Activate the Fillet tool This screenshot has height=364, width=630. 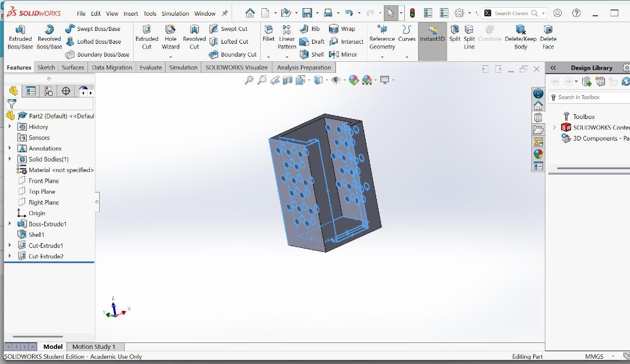click(268, 33)
